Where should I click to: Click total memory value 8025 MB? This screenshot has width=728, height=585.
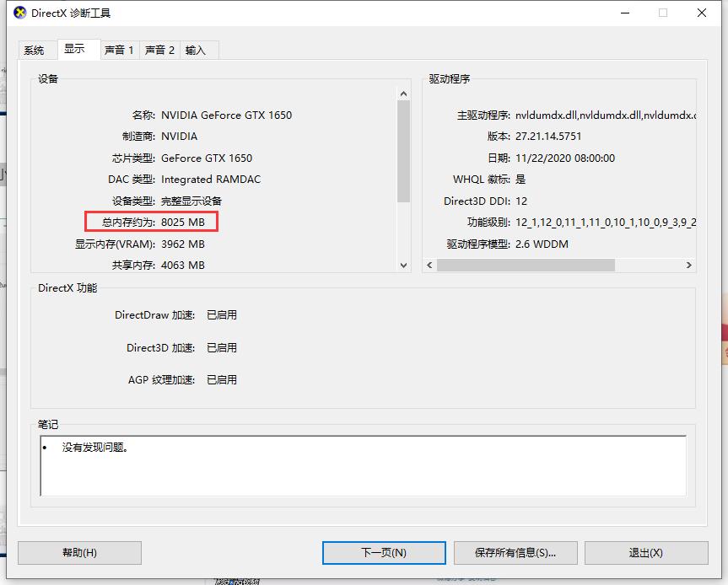(183, 223)
